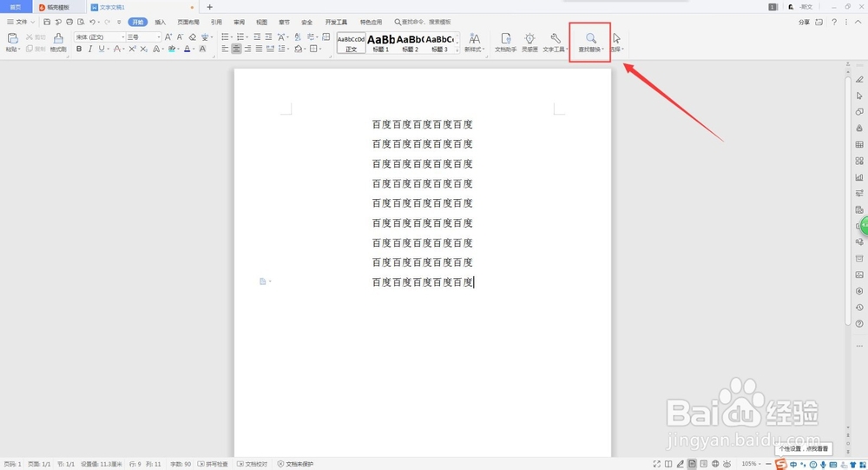
Task: Click the text highlight color swatch
Action: [x=172, y=49]
